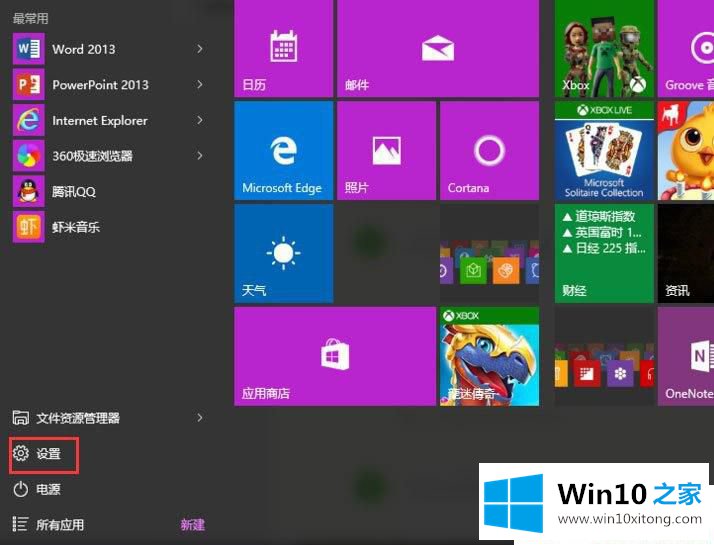This screenshot has height=545, width=714.
Task: Open the 资讯 news tile
Action: click(x=686, y=254)
